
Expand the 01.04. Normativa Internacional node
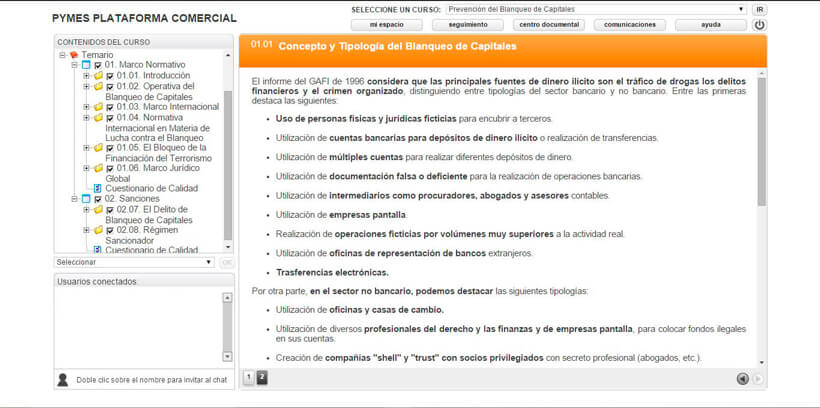point(86,117)
